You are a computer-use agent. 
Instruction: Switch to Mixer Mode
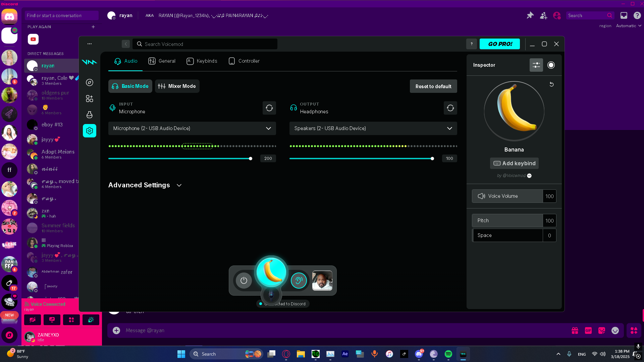click(177, 86)
